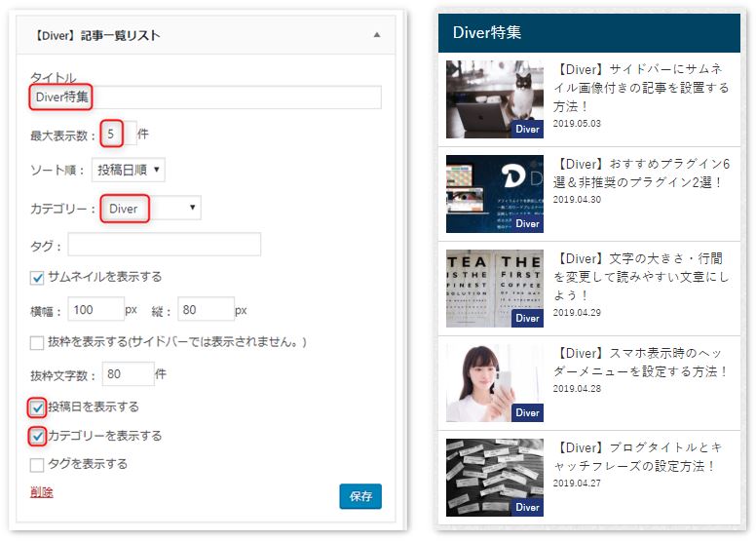Image resolution: width=756 pixels, height=542 pixels.
Task: Toggle the カテゴリーを表示する checkbox
Action: (37, 437)
